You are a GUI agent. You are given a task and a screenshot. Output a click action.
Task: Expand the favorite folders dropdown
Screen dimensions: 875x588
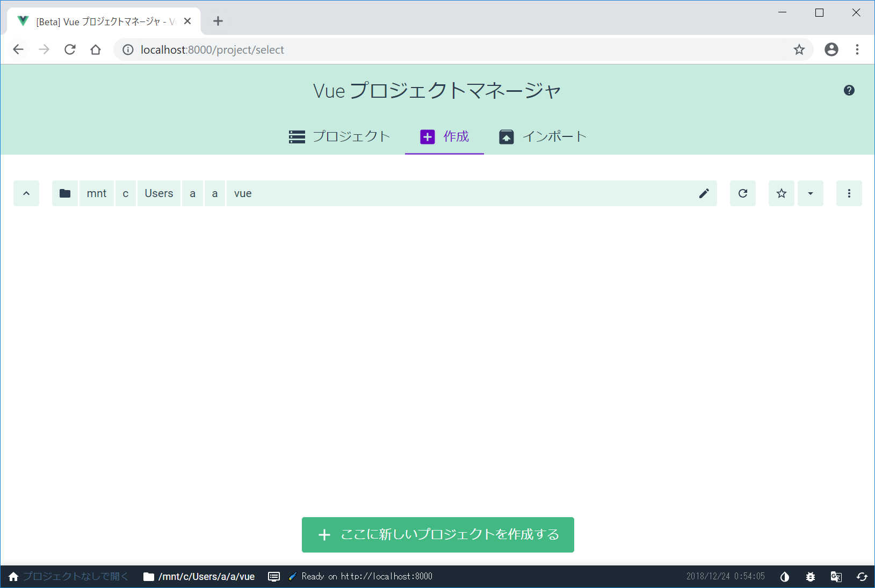click(810, 193)
